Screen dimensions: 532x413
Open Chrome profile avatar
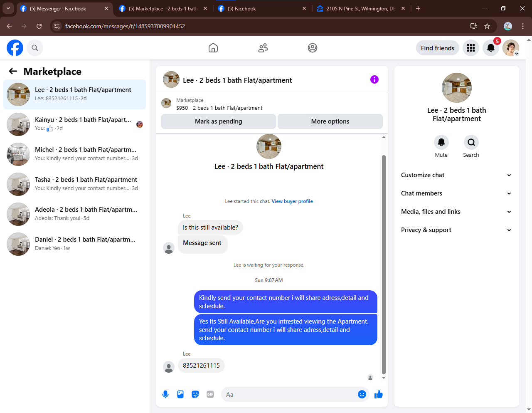508,26
